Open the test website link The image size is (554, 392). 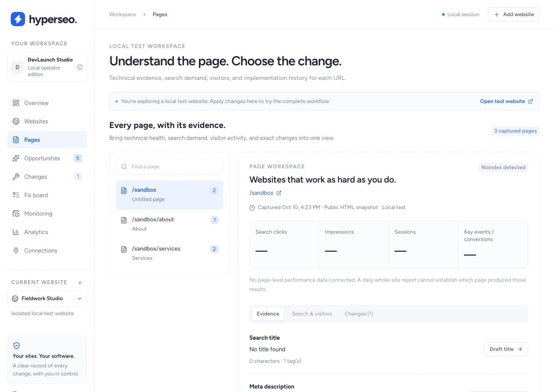[x=506, y=101]
